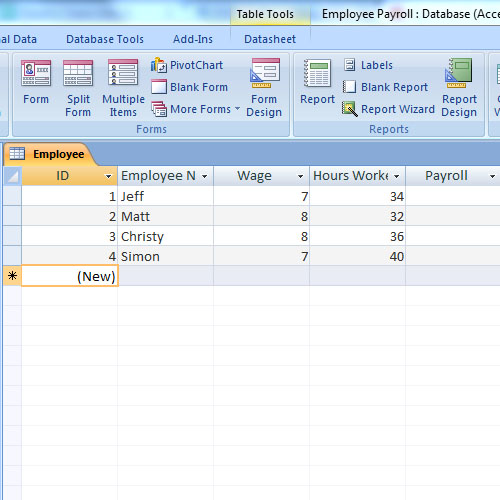
Task: Start the Report Wizard
Action: pos(389,109)
